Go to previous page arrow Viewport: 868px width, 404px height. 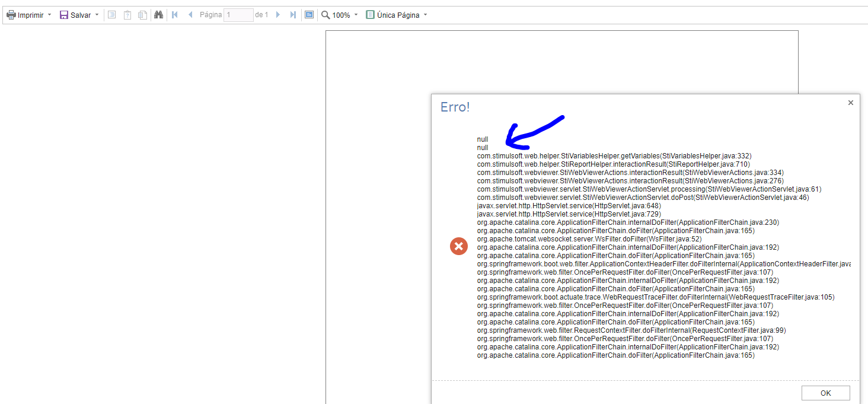tap(190, 15)
